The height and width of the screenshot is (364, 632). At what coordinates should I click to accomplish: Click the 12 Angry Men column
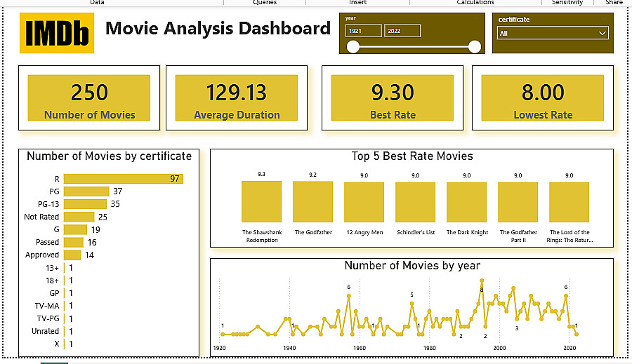tap(364, 202)
